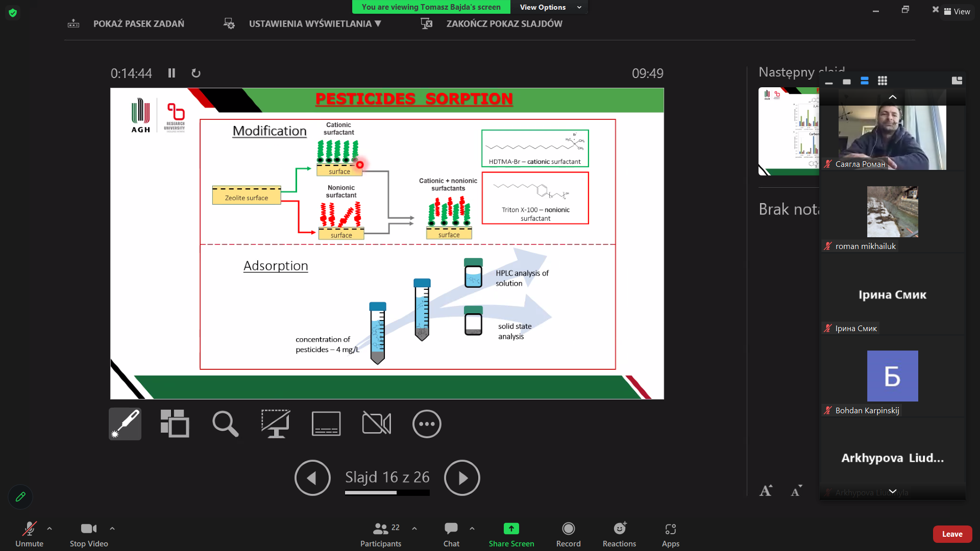
Task: Toggle the presenter camera off icon
Action: (x=377, y=424)
